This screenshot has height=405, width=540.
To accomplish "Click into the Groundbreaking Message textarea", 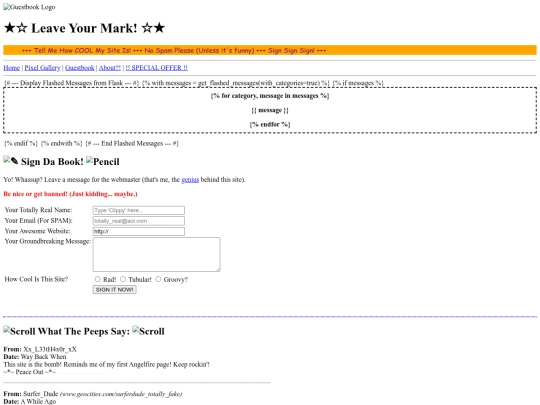I will [x=156, y=254].
